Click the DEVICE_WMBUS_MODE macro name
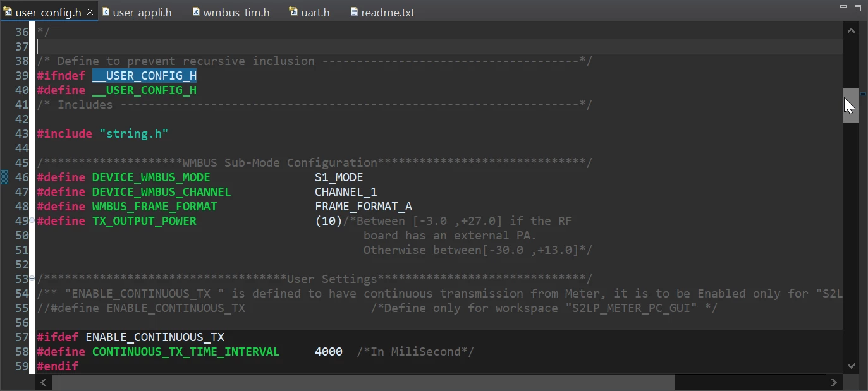868x391 pixels. tap(151, 177)
